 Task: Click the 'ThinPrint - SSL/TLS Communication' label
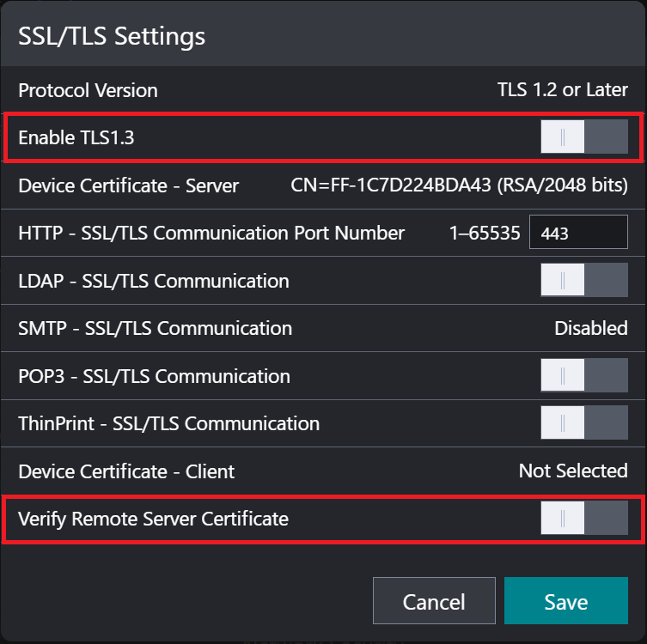pos(168,423)
